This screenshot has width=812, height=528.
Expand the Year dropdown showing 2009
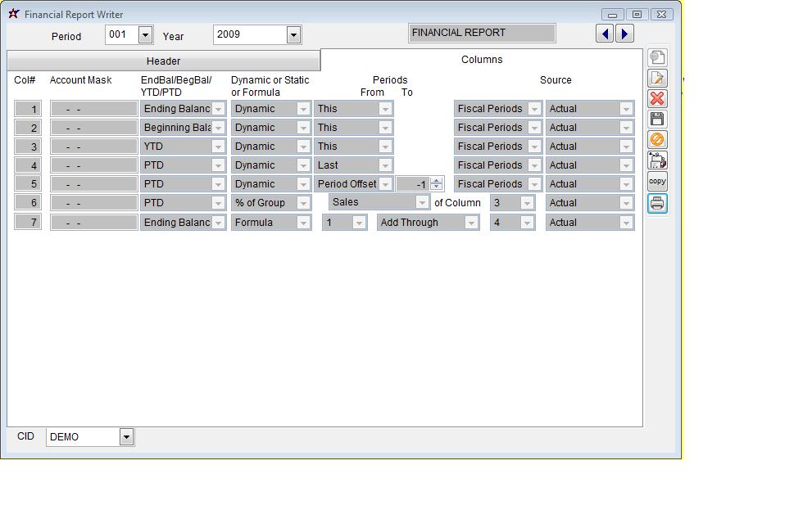[293, 34]
